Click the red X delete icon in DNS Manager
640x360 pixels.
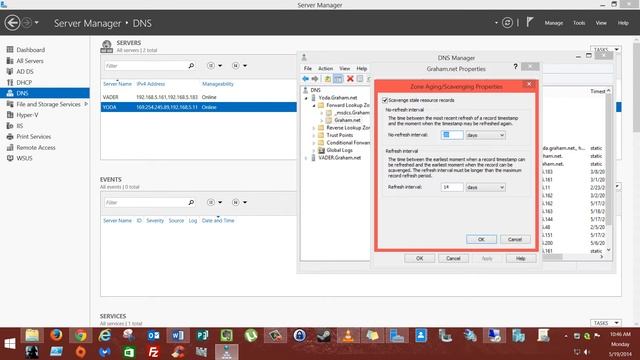click(350, 79)
